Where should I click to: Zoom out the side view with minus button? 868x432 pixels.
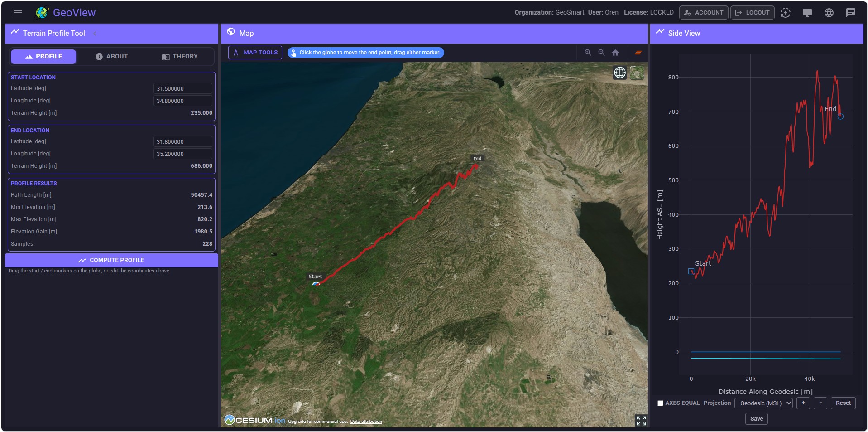coord(820,403)
